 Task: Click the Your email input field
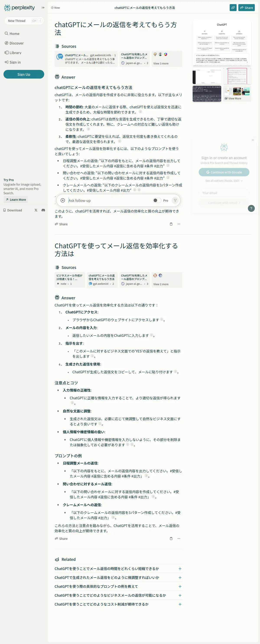coord(224,193)
